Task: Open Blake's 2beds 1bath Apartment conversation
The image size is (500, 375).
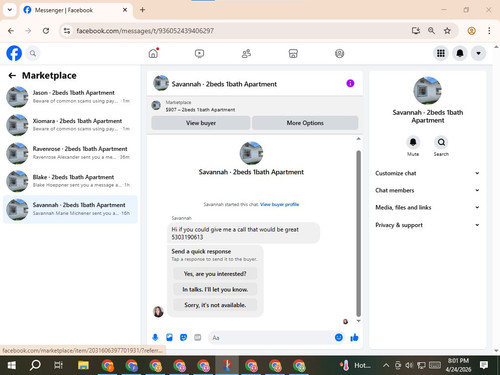Action: coord(70,181)
